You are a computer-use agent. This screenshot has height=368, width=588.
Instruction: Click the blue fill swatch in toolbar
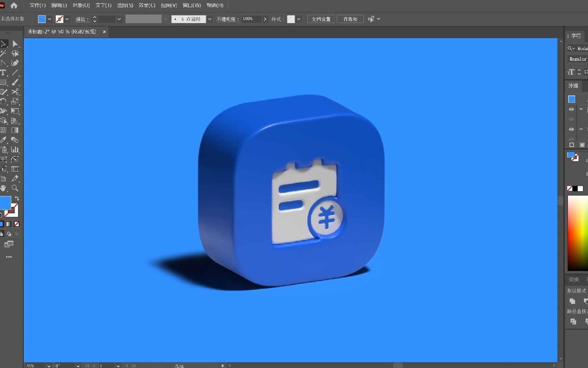coord(5,203)
